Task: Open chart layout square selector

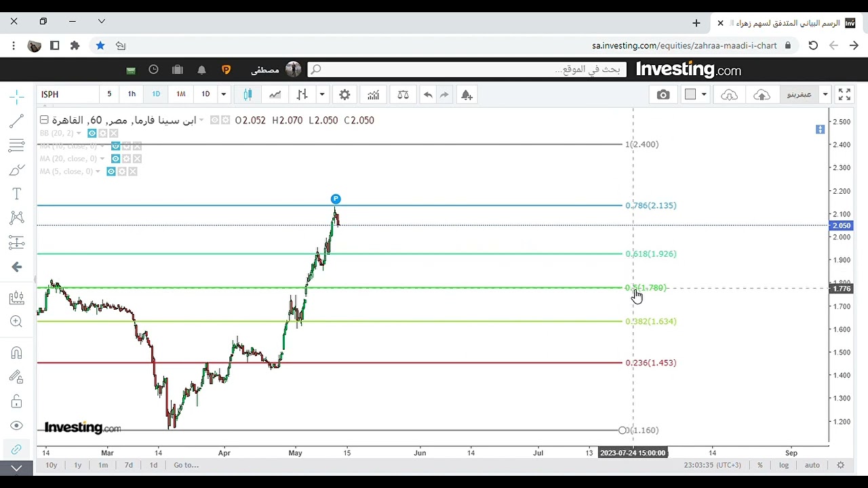Action: [690, 95]
